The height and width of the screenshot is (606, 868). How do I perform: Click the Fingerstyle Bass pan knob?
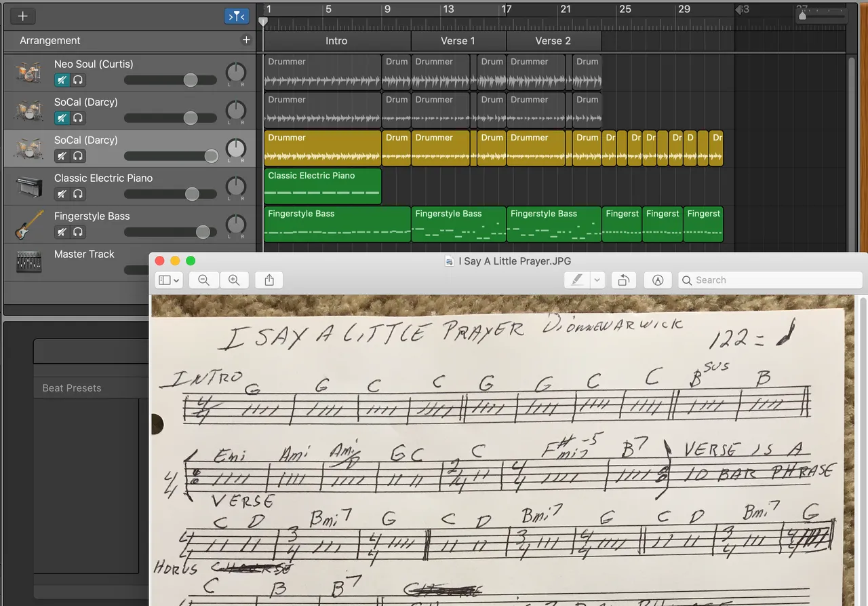[235, 224]
